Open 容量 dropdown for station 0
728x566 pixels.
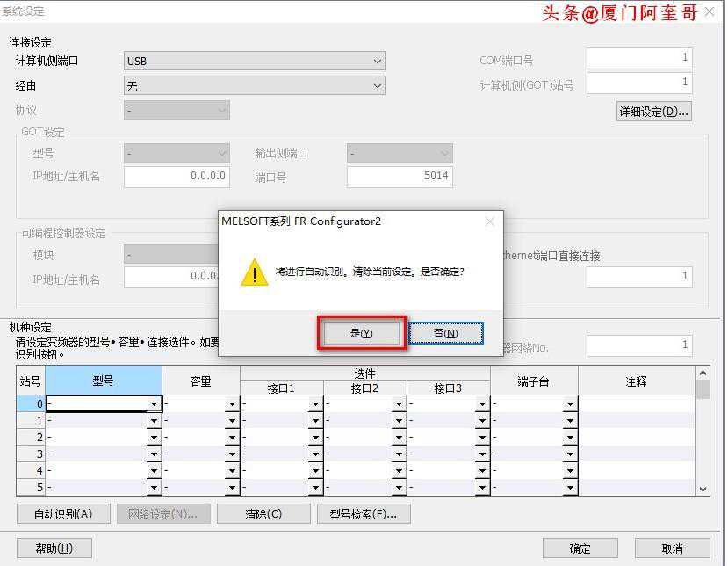pyautogui.click(x=232, y=404)
